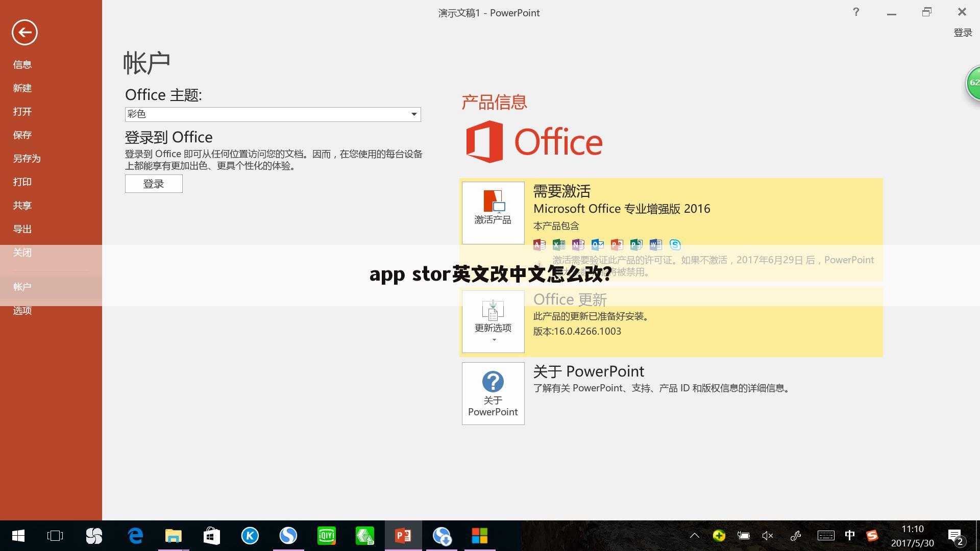Open the 共享 page
This screenshot has width=980, height=551.
(22, 206)
